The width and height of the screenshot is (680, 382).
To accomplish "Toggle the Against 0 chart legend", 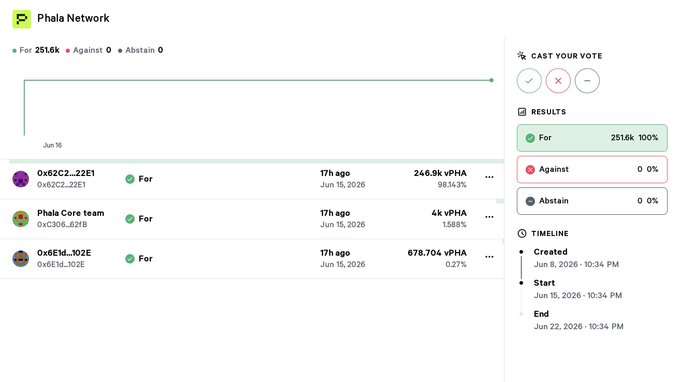I will coord(88,50).
